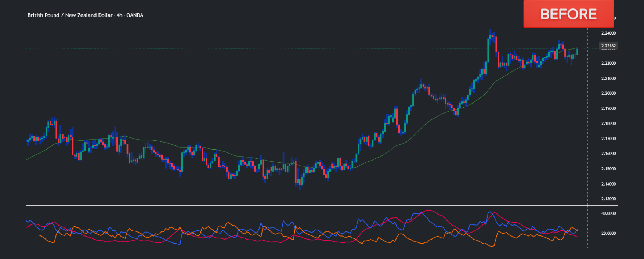Select the British Pound / New Zealand Dollar title
Viewport: 644px width, 259px height.
[x=70, y=15]
